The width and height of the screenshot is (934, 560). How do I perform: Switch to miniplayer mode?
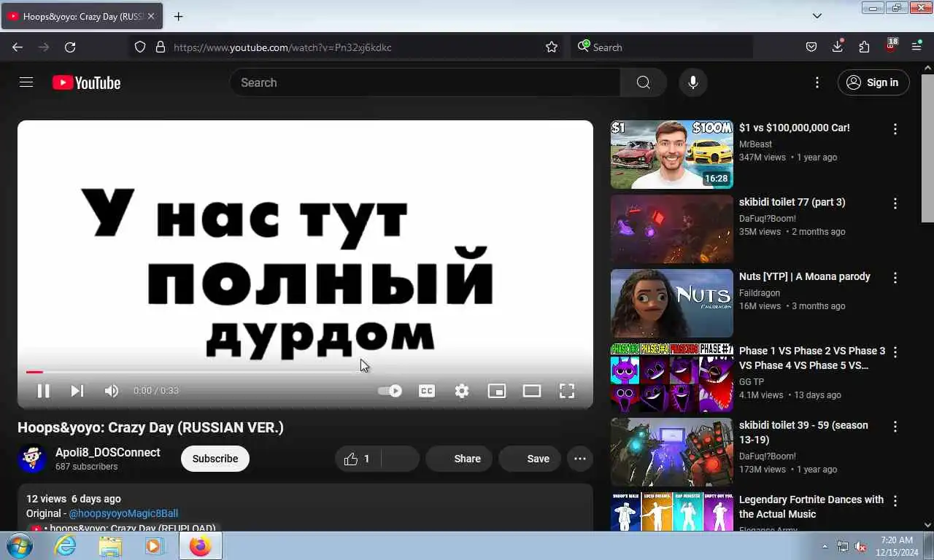pyautogui.click(x=497, y=391)
